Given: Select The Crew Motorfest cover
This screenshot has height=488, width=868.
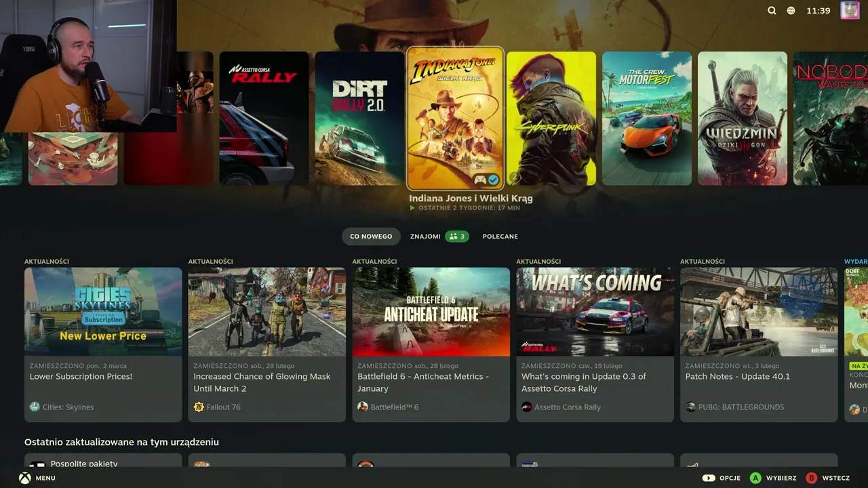Looking at the screenshot, I should pos(647,119).
